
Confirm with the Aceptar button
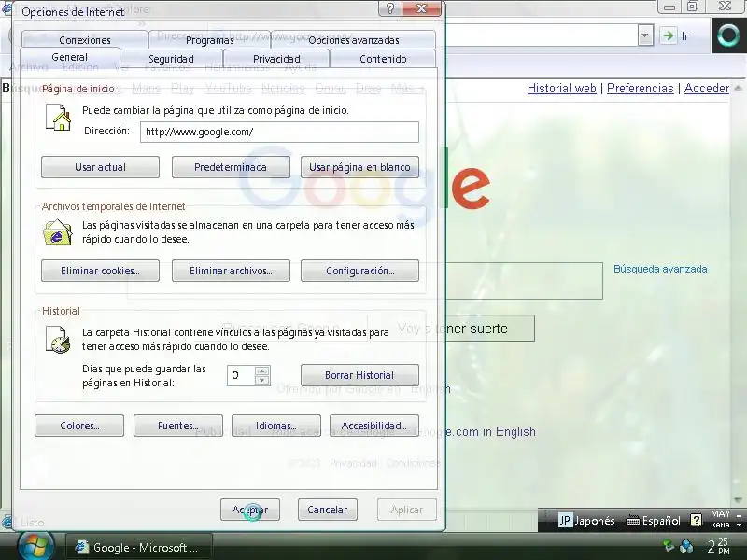point(250,510)
